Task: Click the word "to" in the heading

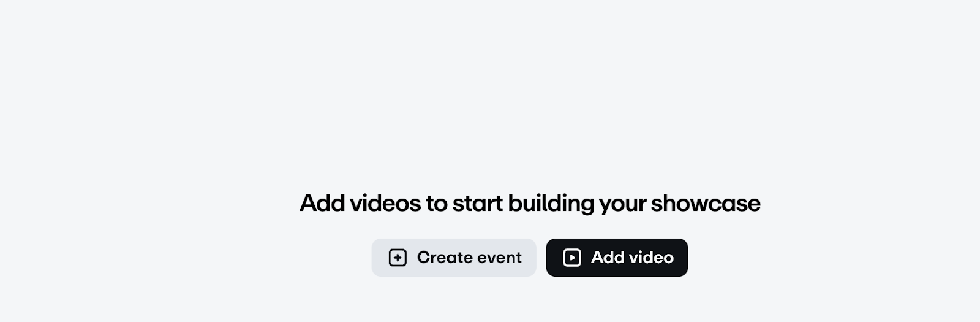Action: click(x=436, y=203)
